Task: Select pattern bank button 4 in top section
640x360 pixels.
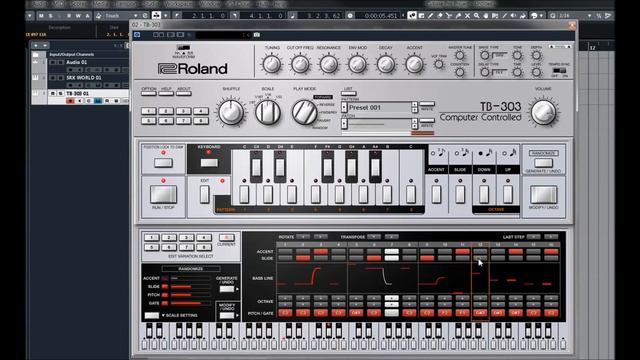Action: pos(201,111)
